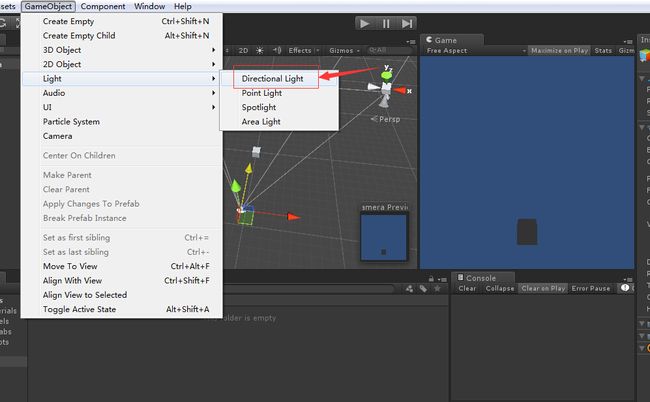This screenshot has width=650, height=402.
Task: Open the Free Aspect dropdown
Action: 476,51
